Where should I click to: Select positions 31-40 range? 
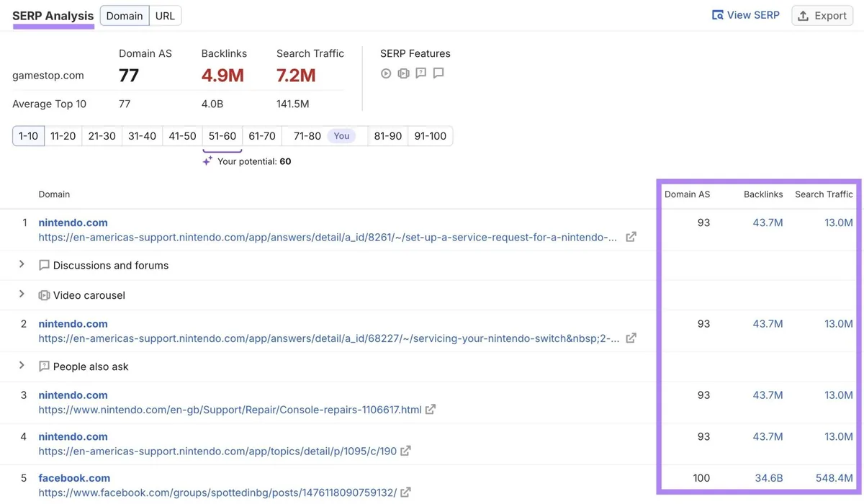pyautogui.click(x=142, y=136)
